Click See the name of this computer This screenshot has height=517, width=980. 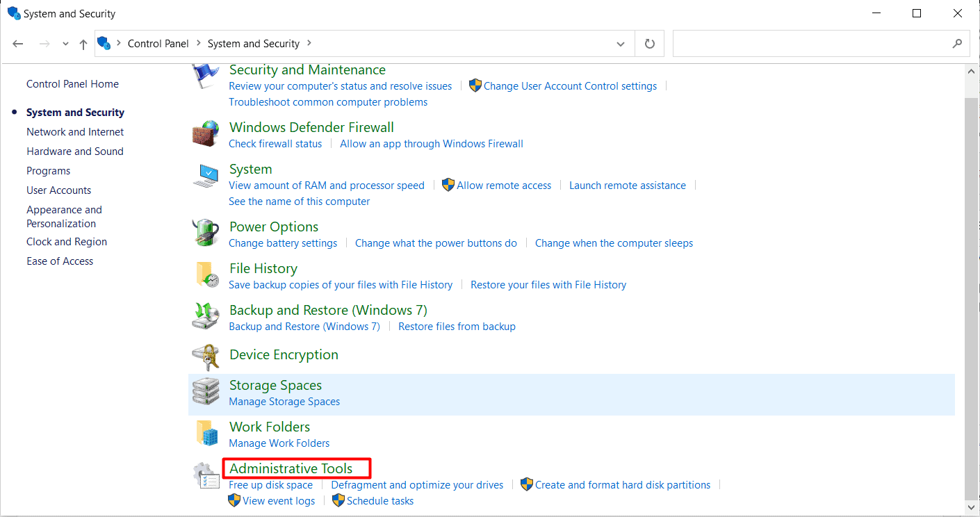pos(300,202)
